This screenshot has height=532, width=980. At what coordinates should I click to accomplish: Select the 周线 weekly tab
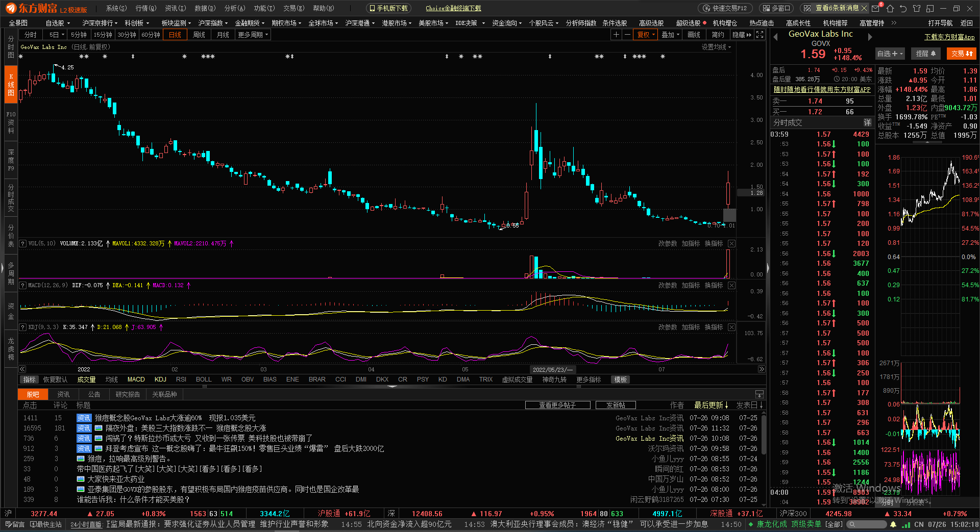point(199,35)
